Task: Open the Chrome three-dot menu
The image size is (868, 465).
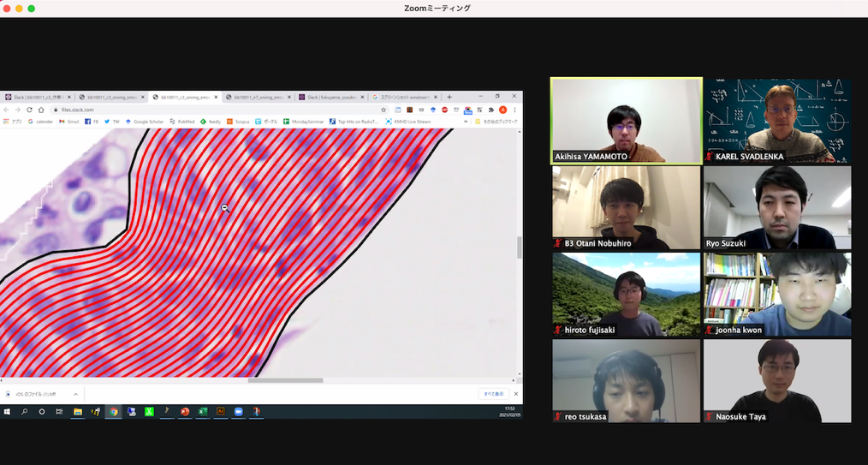Action: point(514,110)
